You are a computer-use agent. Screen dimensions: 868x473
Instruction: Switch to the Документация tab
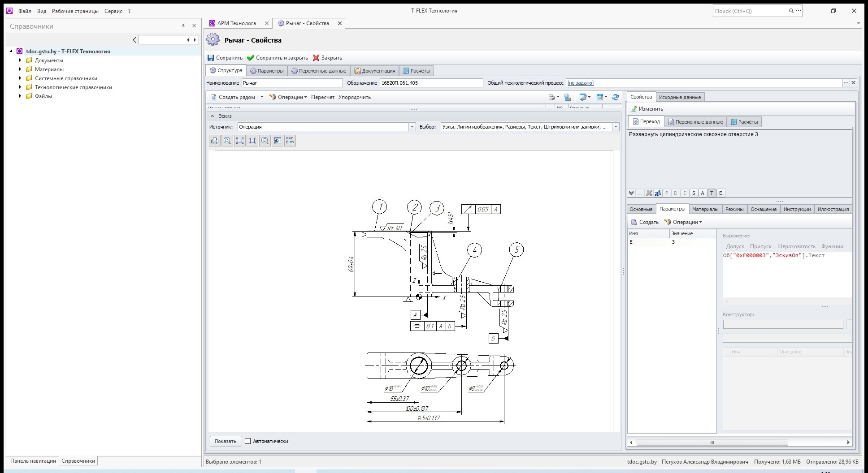[375, 71]
